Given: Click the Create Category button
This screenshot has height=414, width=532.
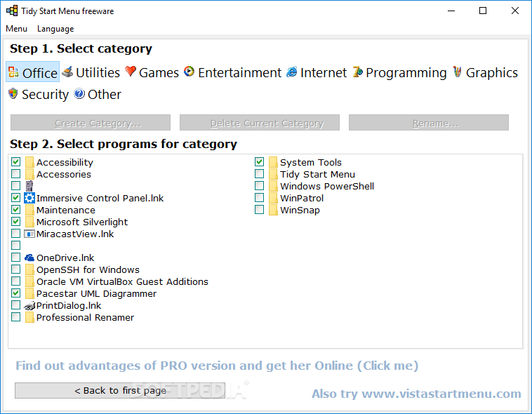Looking at the screenshot, I should point(91,123).
